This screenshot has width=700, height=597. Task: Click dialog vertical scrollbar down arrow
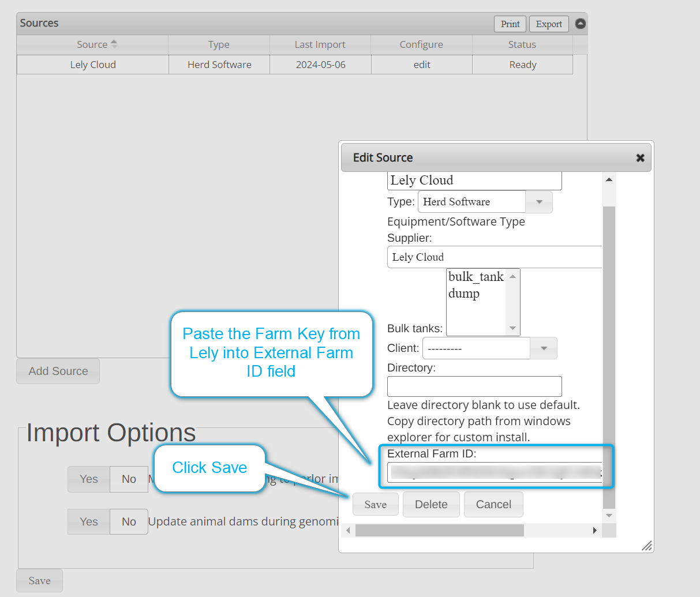click(x=609, y=516)
